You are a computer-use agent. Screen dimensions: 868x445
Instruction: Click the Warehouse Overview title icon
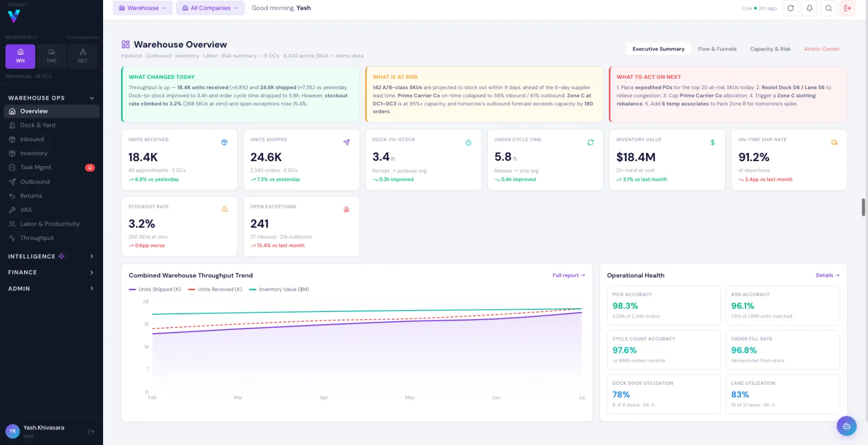click(126, 44)
